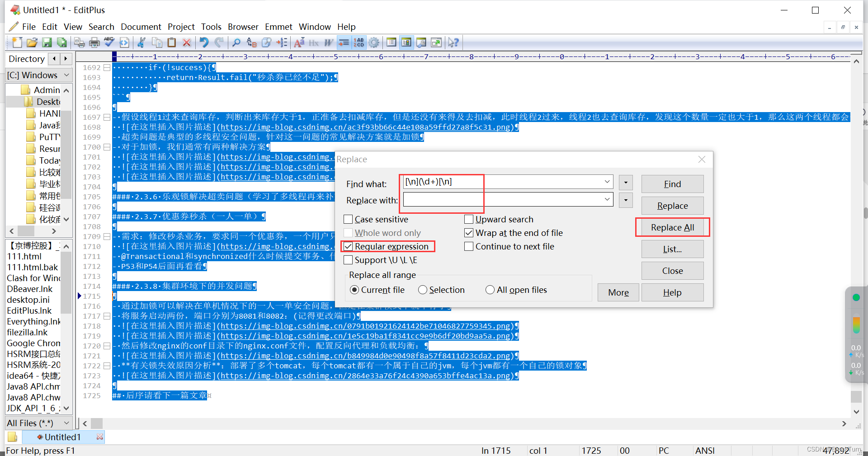
Task: Click the Save icon in toolbar
Action: click(47, 42)
